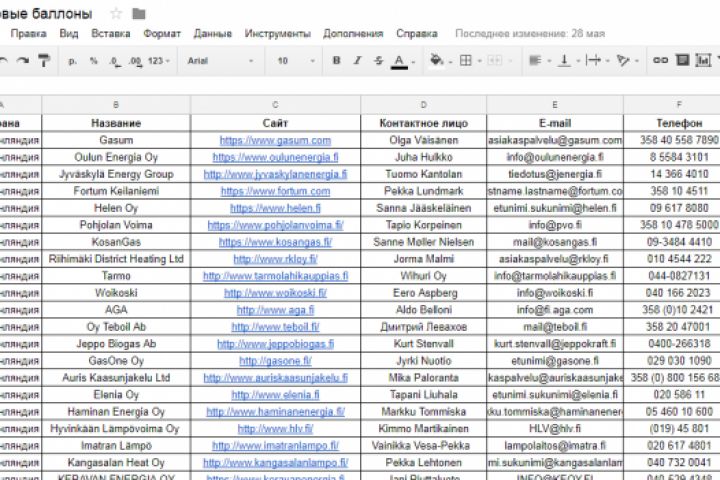Insert a link icon
720x480 pixels.
tap(660, 60)
